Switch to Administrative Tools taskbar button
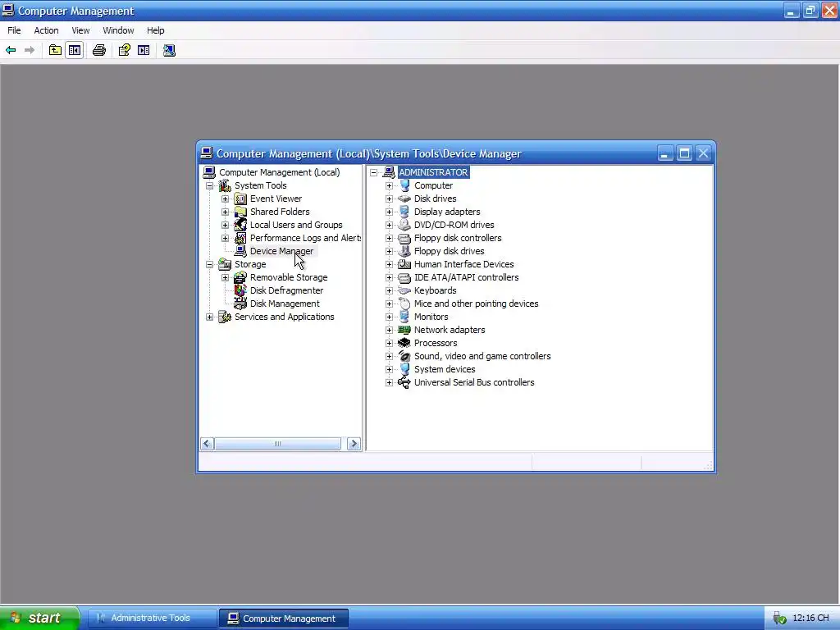 click(x=151, y=619)
